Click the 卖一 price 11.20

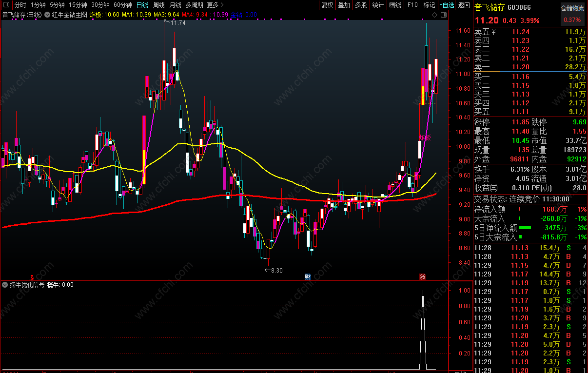point(521,67)
